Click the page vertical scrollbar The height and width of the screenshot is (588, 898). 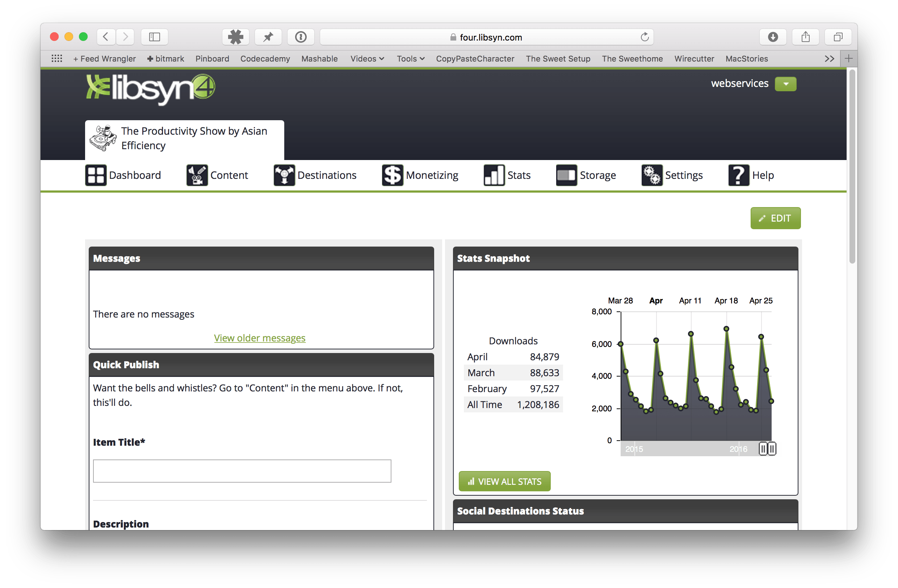(x=852, y=166)
